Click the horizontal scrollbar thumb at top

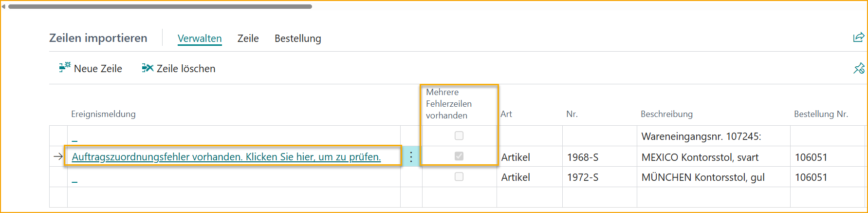[160, 6]
